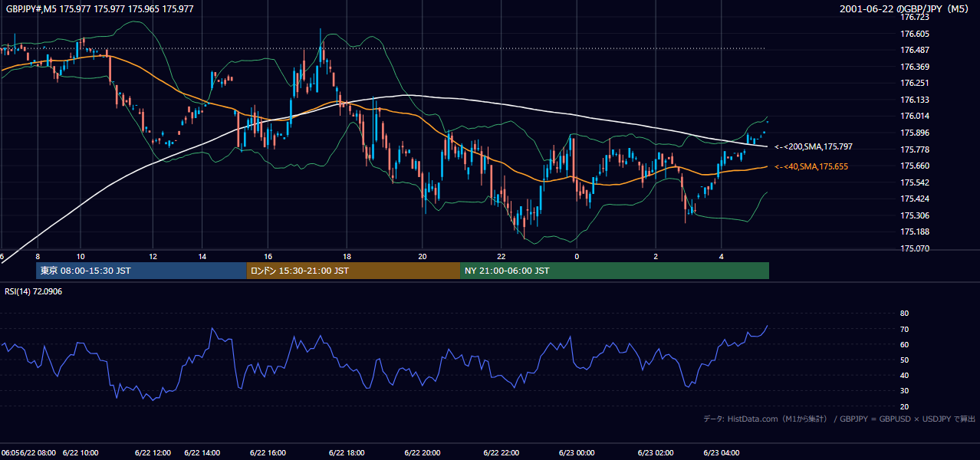Image resolution: width=980 pixels, height=460 pixels.
Task: Click price scale value 176.014
Action: 914,116
